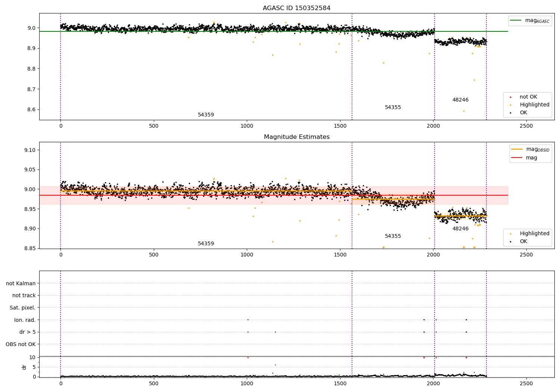The image size is (560, 392).
Task: Click the 54355 label in top plot
Action: pyautogui.click(x=393, y=108)
